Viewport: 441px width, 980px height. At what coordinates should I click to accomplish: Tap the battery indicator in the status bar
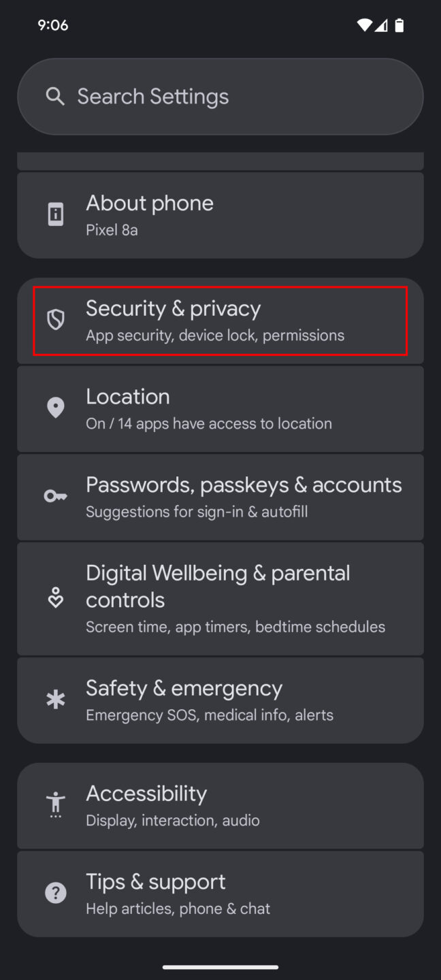pyautogui.click(x=399, y=25)
